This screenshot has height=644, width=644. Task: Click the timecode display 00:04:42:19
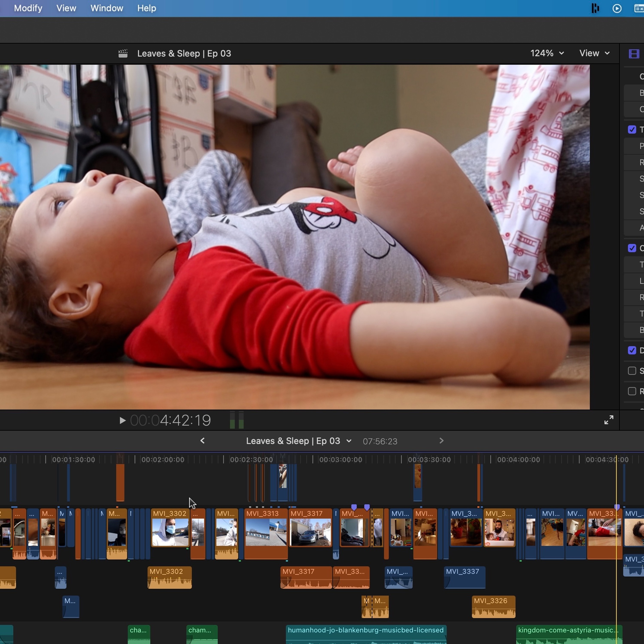[170, 420]
